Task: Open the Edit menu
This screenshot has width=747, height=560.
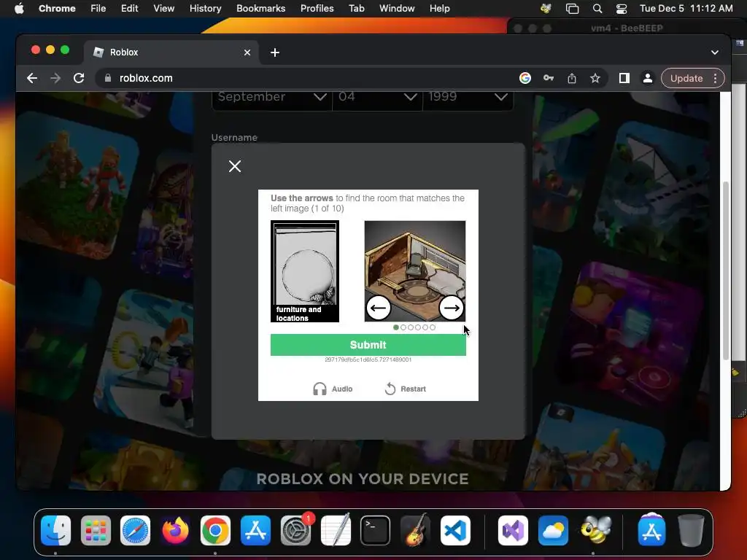Action: (129, 8)
